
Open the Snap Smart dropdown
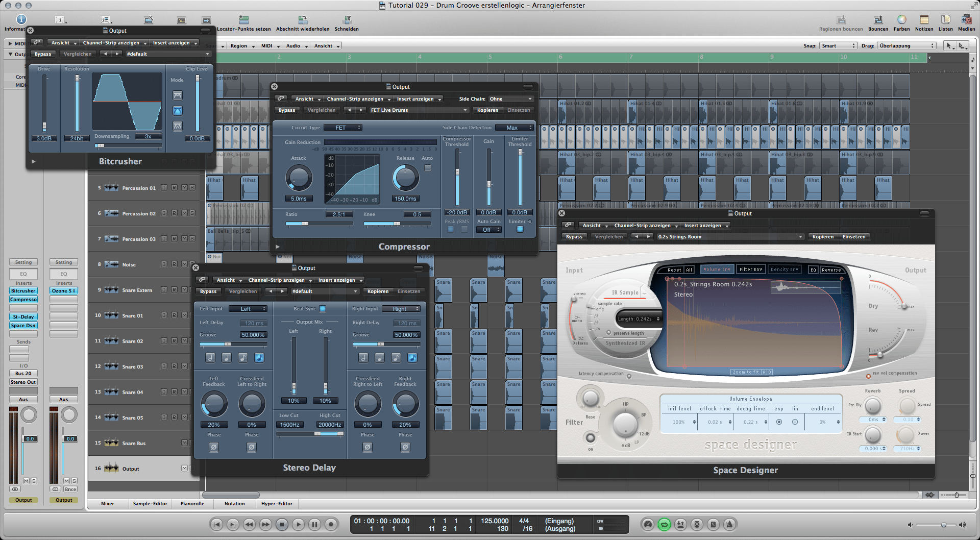tap(838, 46)
